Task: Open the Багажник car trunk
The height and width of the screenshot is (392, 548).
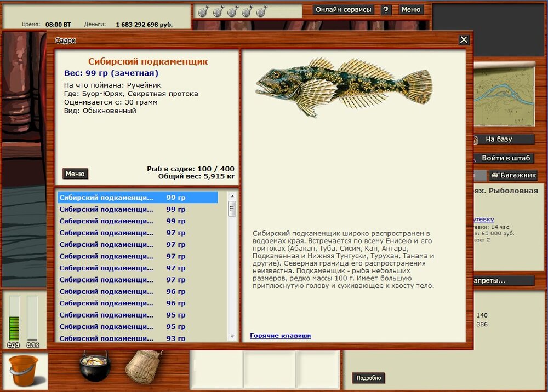Action: [513, 175]
